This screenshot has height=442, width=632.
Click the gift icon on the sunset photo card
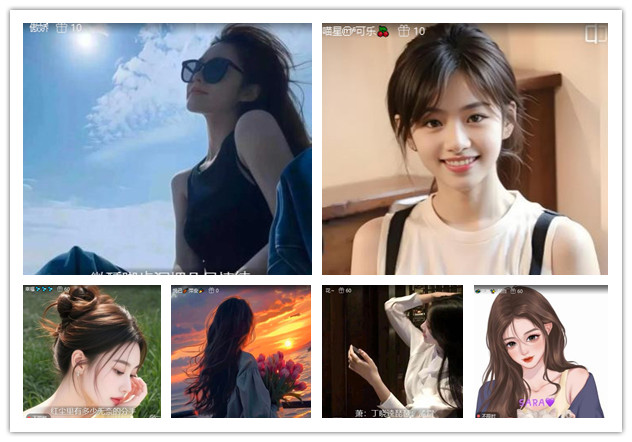coord(209,291)
